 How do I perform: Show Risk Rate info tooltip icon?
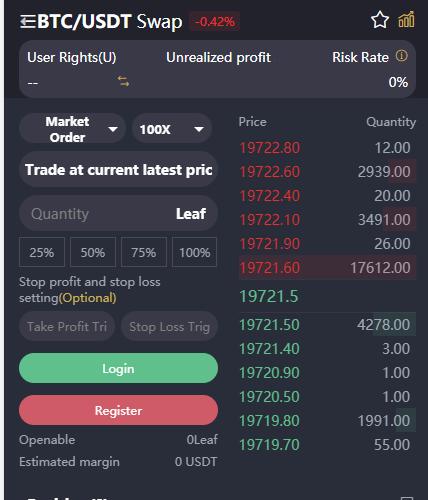coord(402,56)
